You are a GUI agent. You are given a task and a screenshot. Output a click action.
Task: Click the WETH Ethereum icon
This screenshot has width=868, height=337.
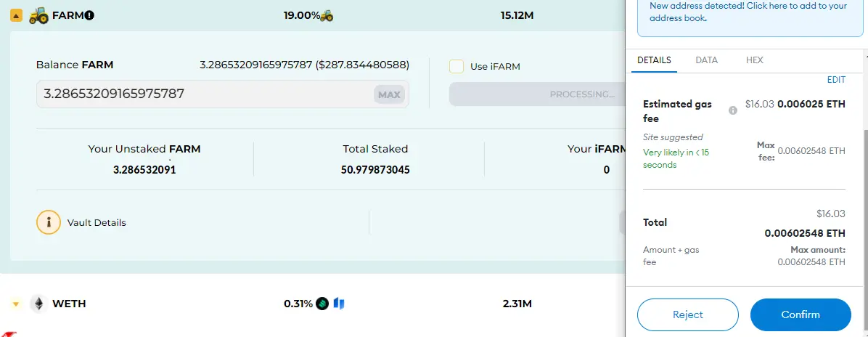pyautogui.click(x=38, y=304)
